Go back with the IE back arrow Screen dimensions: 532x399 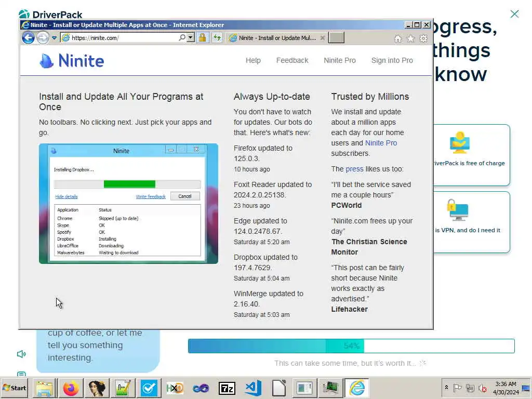coord(28,37)
